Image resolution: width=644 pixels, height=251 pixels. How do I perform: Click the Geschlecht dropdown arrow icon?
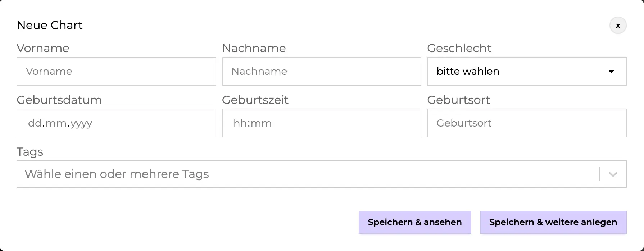coord(611,72)
